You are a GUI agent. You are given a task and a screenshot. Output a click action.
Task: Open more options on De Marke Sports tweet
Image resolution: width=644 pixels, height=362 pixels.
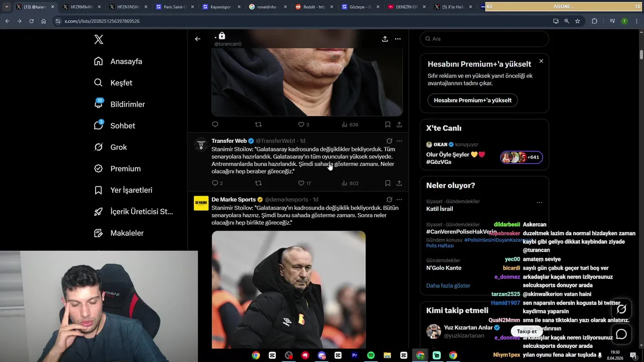tap(399, 200)
